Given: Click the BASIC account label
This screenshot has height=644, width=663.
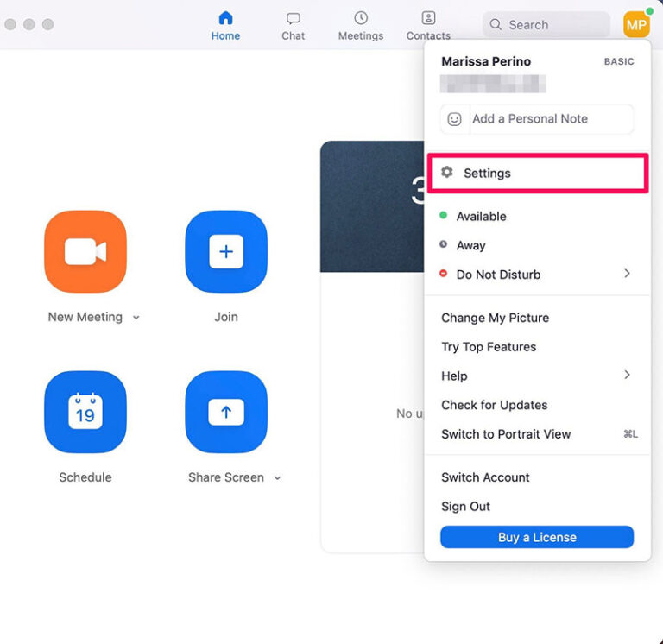Looking at the screenshot, I should [619, 62].
